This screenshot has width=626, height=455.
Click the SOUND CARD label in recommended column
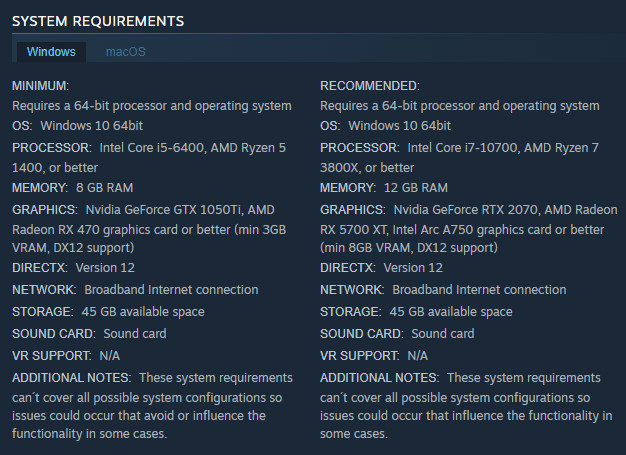click(361, 333)
